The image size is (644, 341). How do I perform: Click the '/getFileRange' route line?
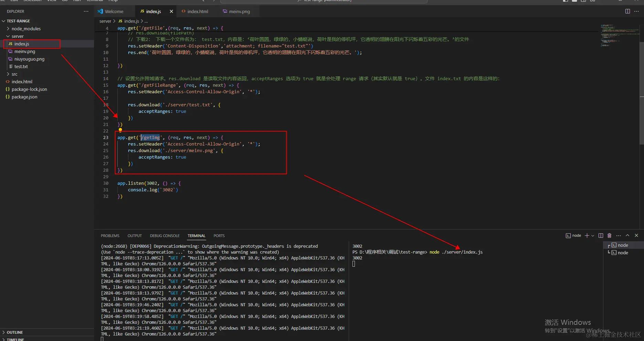pyautogui.click(x=178, y=85)
